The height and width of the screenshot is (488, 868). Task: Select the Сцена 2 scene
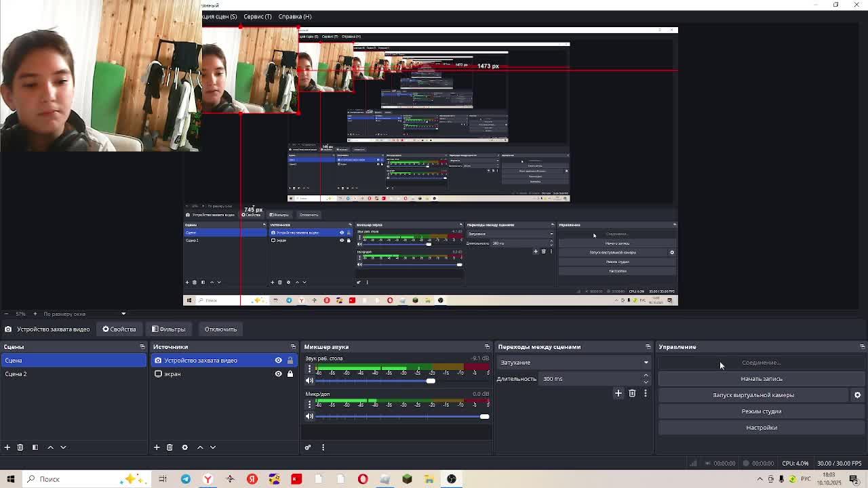click(x=73, y=374)
